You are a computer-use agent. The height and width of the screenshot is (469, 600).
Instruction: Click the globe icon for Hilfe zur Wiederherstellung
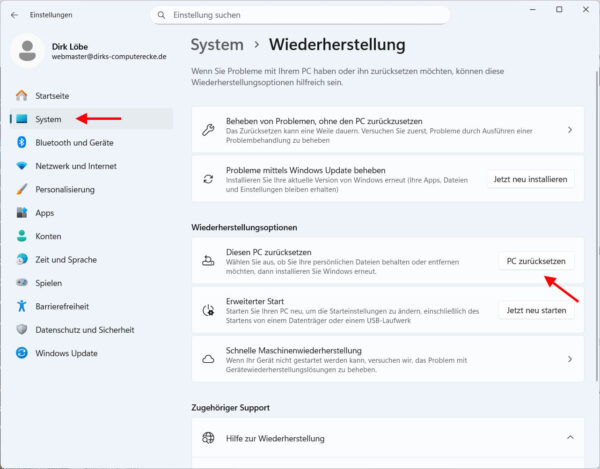208,438
